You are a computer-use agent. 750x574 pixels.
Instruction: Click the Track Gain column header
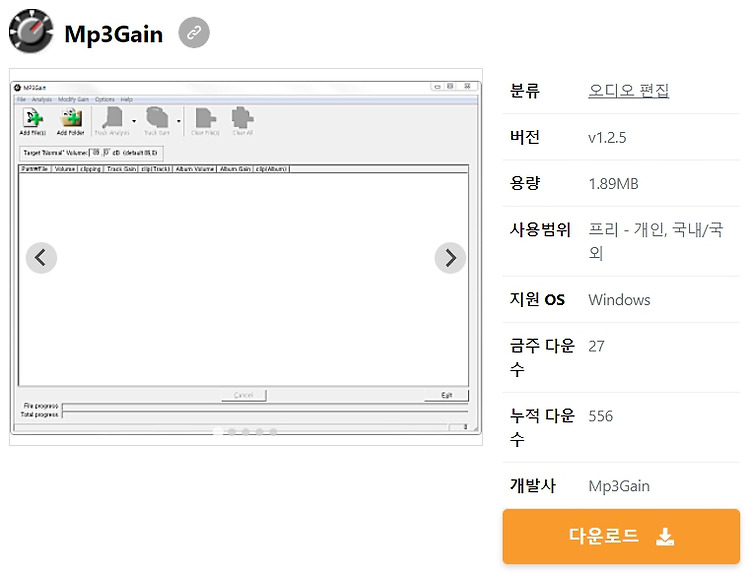click(x=121, y=169)
